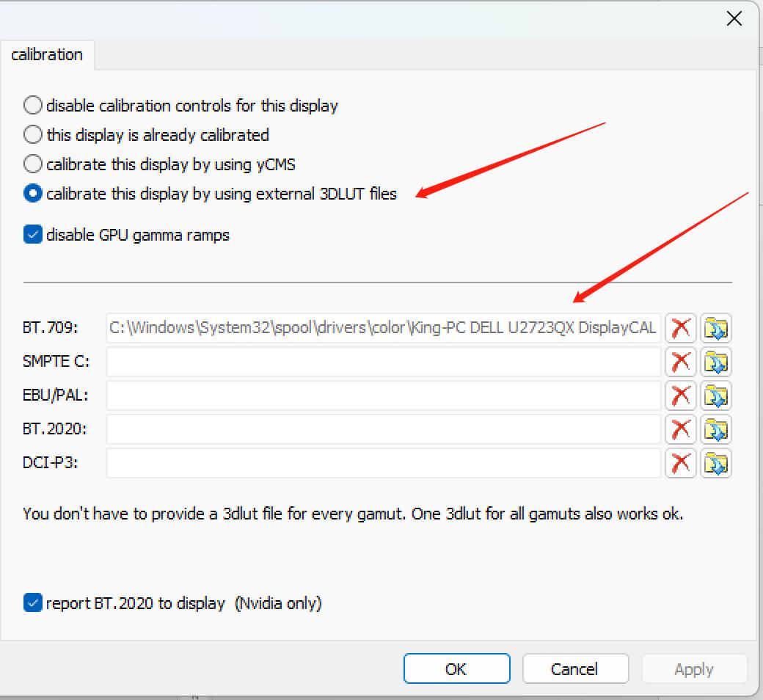Browse for a DCI-P3 3DLUT file
The height and width of the screenshot is (700, 763).
tap(716, 462)
